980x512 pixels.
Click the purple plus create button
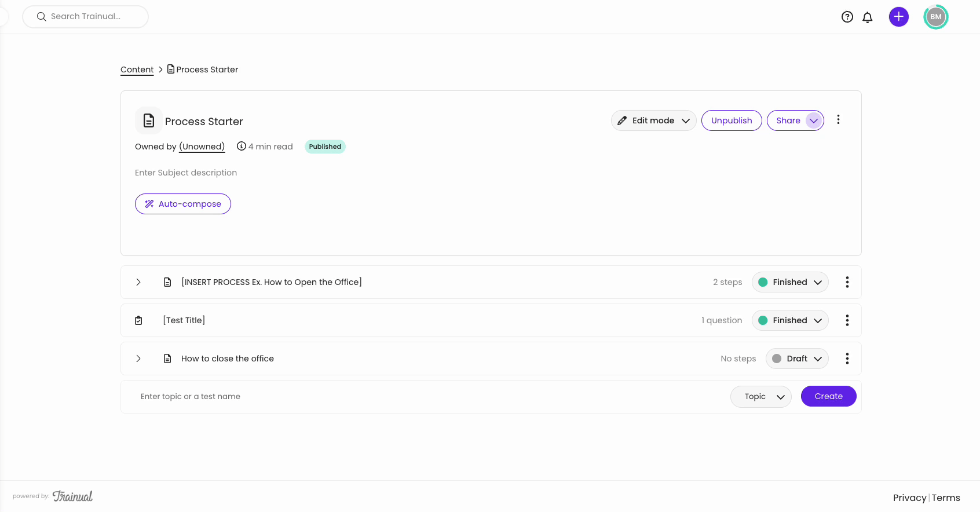[899, 17]
